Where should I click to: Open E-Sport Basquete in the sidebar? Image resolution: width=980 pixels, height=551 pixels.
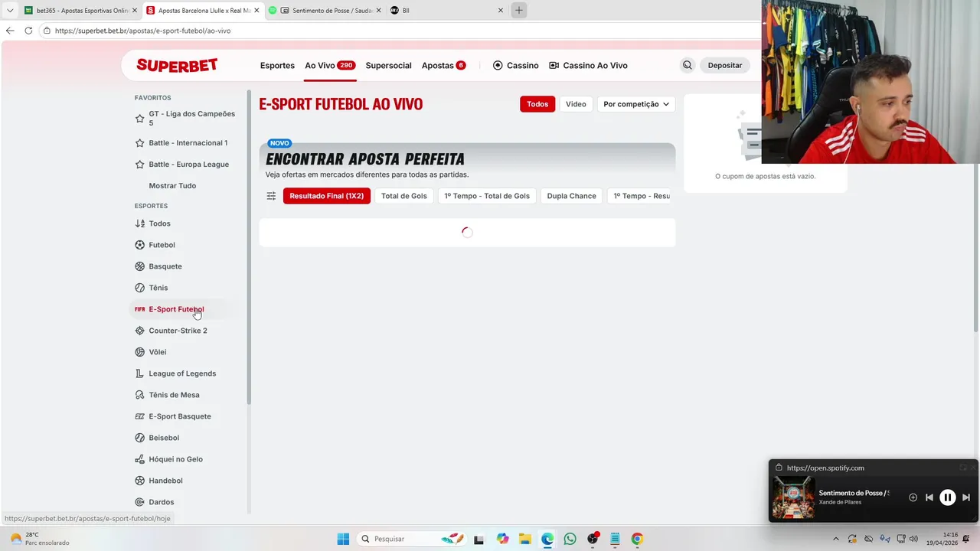point(180,416)
